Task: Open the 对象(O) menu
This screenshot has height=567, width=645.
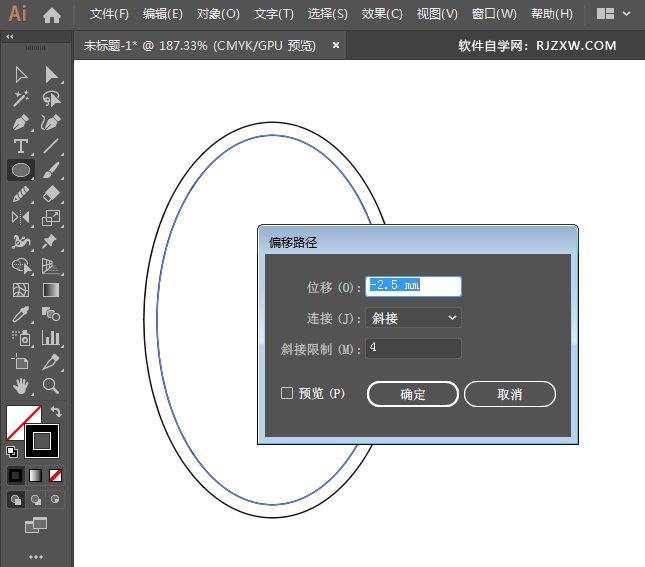Action: pyautogui.click(x=218, y=14)
